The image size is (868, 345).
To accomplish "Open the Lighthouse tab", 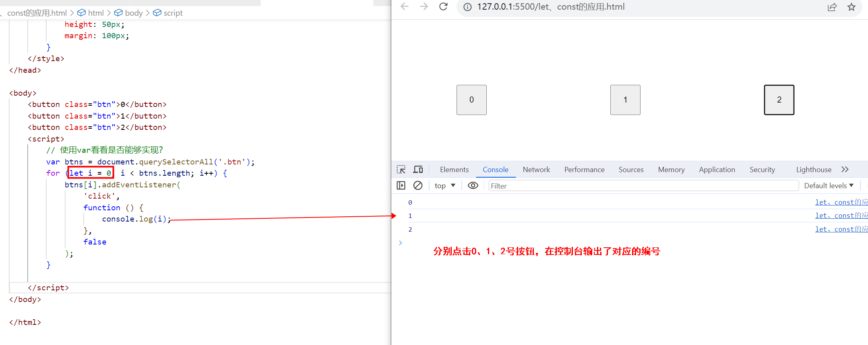I will click(814, 170).
